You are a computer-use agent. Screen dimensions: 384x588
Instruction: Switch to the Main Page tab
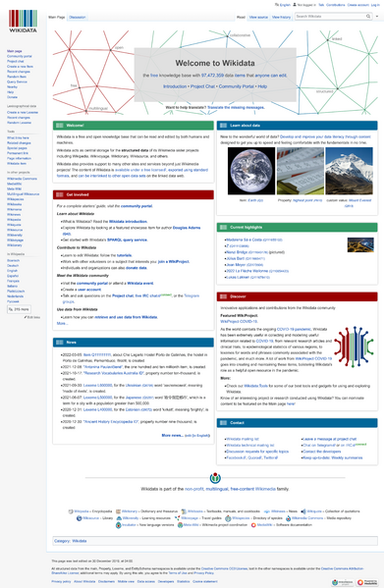point(57,18)
